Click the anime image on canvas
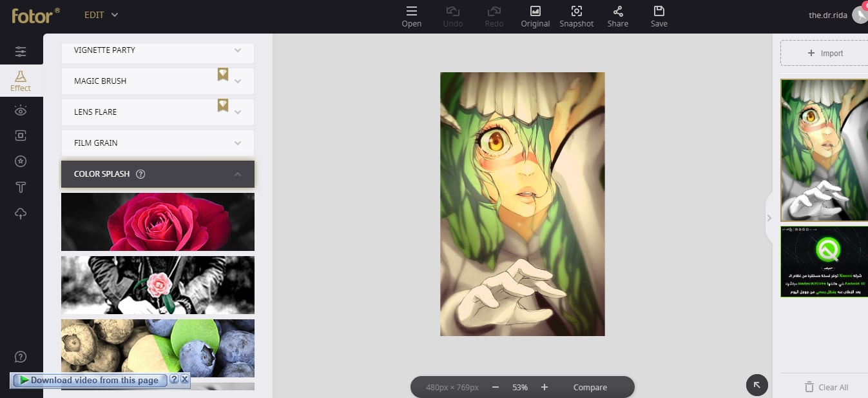This screenshot has height=398, width=868. [523, 204]
